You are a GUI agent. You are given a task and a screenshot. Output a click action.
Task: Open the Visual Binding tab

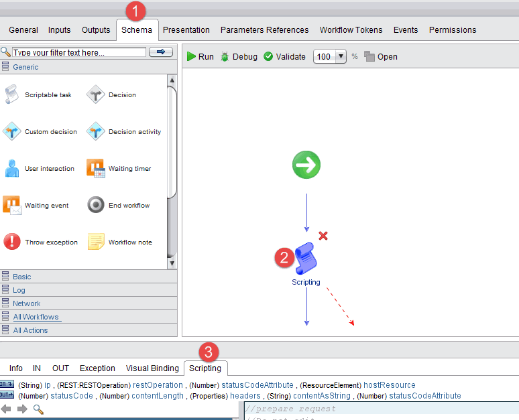coord(152,368)
